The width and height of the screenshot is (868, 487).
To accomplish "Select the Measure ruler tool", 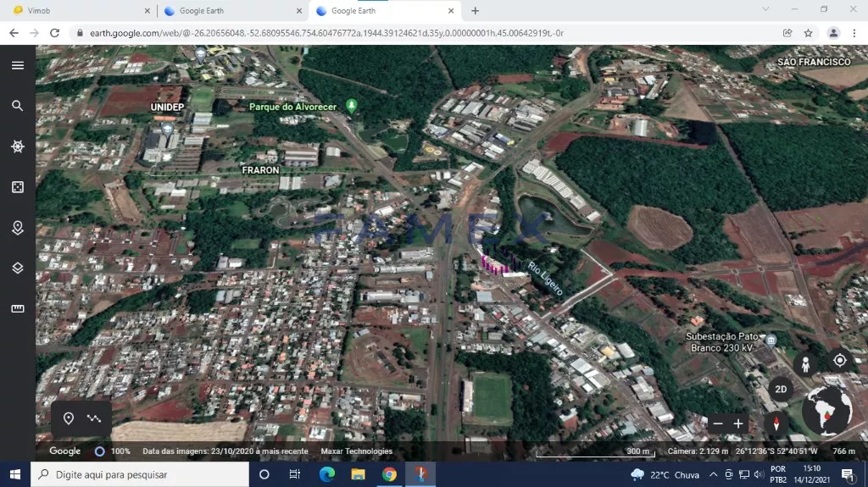I will click(18, 309).
